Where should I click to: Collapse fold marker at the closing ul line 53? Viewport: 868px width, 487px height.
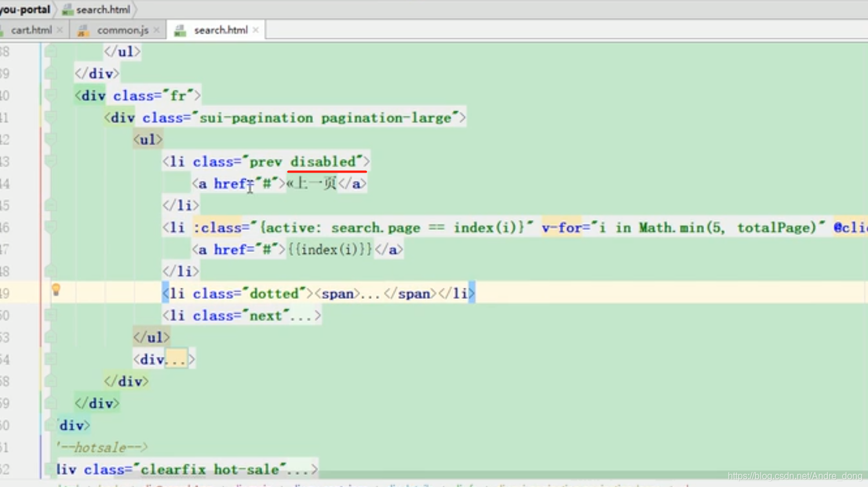pyautogui.click(x=50, y=338)
